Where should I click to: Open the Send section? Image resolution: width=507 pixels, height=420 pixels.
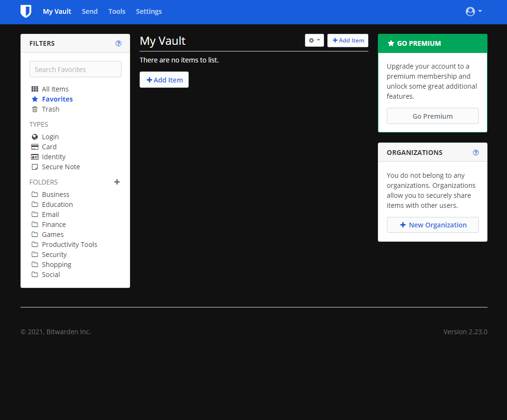[x=90, y=11]
